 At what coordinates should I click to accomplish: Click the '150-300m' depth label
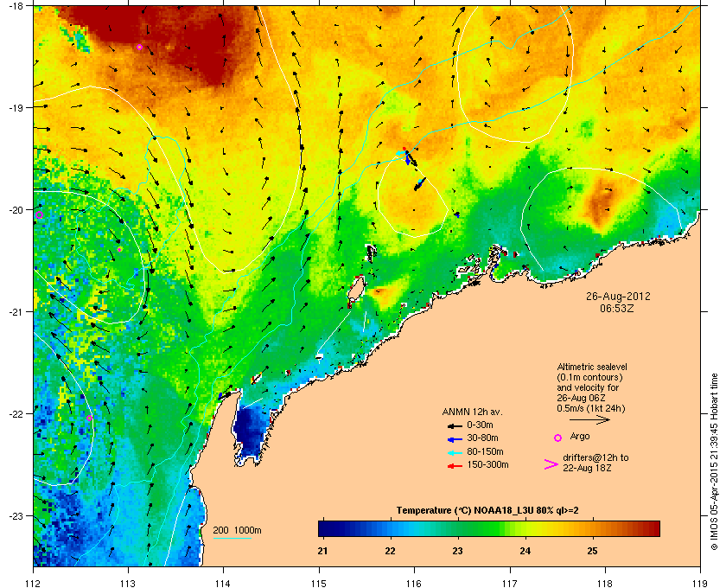tap(487, 464)
